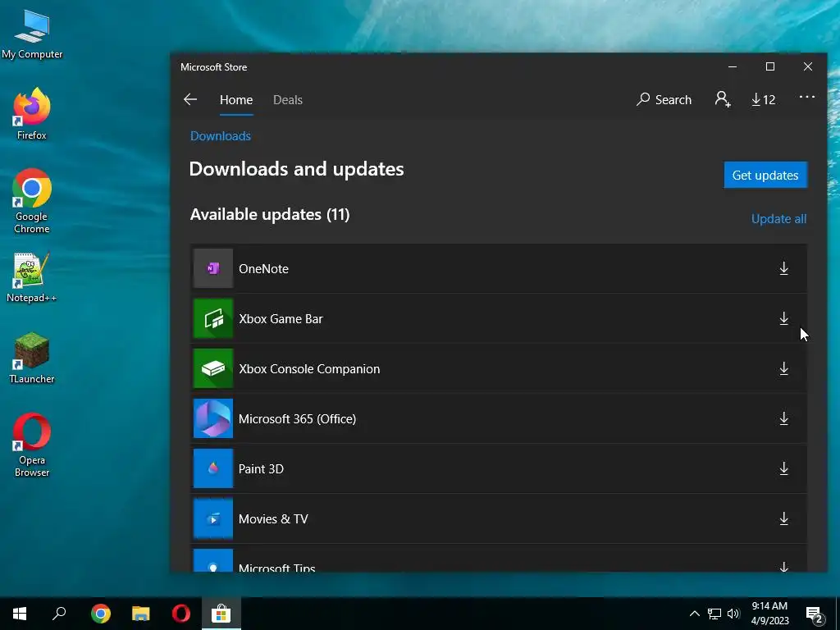Follow the Downloads breadcrumb link

point(221,136)
